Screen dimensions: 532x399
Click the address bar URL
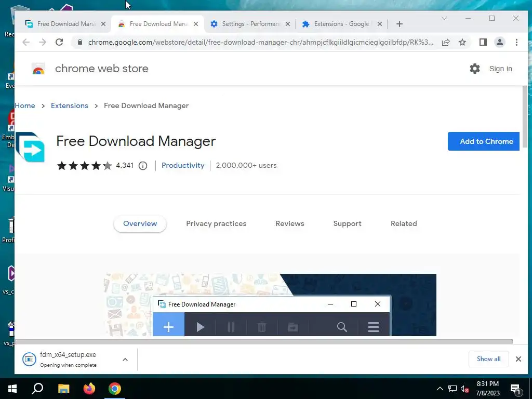coord(261,42)
